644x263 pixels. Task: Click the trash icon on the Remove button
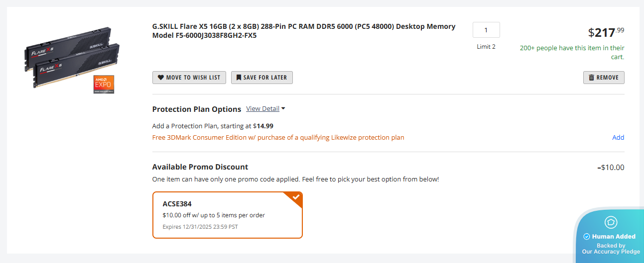(x=591, y=78)
